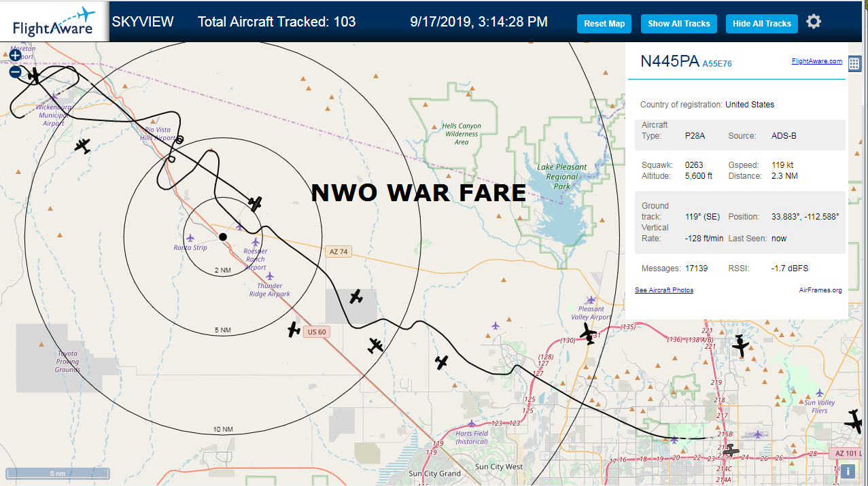Image resolution: width=868 pixels, height=486 pixels.
Task: Click the ADS-B source value
Action: [x=784, y=136]
